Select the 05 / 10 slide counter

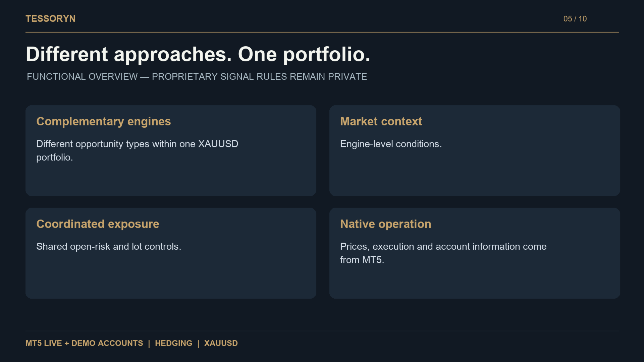(575, 19)
